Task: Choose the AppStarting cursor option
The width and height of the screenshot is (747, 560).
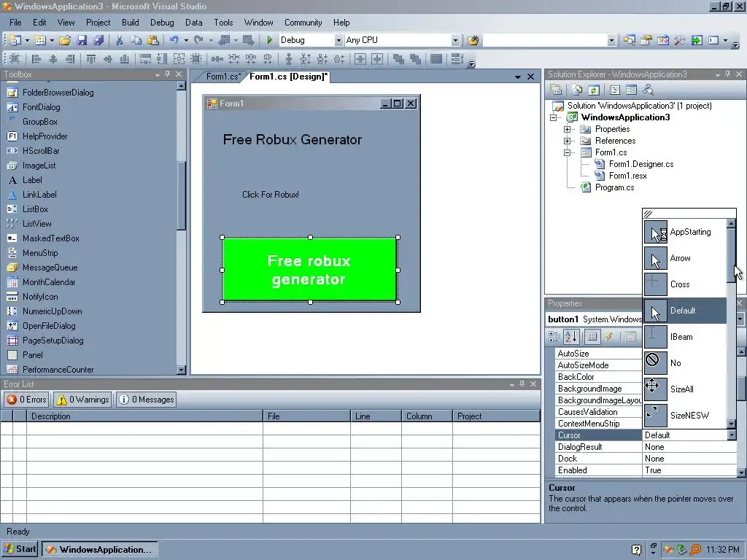Action: (x=684, y=232)
